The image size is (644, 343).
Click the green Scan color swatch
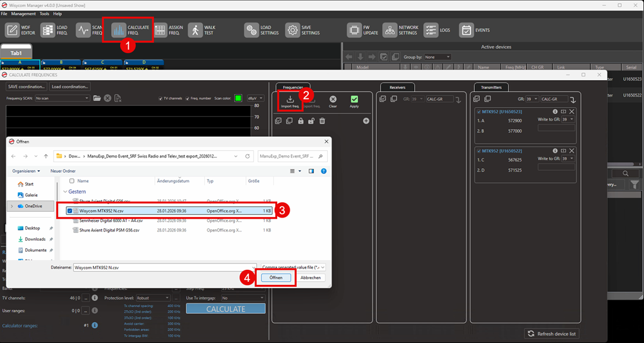(238, 98)
